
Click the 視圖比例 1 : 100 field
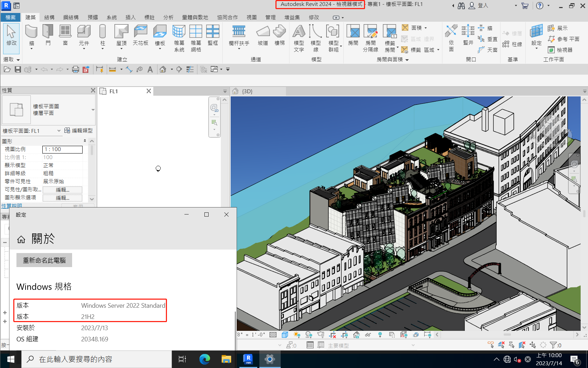(x=63, y=149)
